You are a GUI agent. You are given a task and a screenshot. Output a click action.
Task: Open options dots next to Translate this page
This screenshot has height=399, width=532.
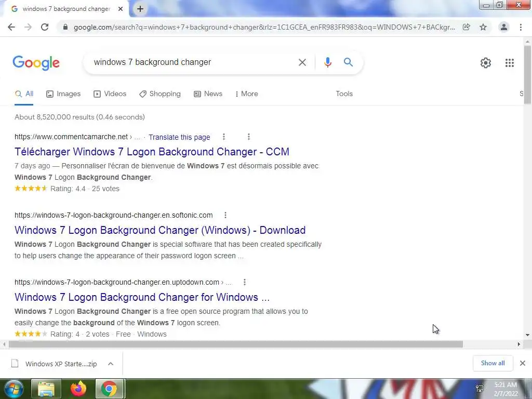[x=223, y=137]
